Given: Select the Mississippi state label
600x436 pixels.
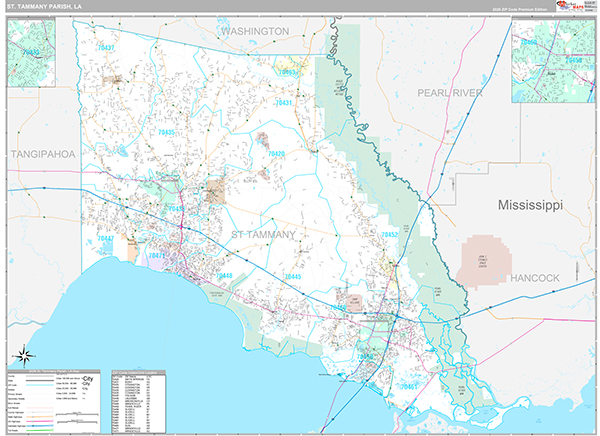Looking at the screenshot, I should (530, 204).
